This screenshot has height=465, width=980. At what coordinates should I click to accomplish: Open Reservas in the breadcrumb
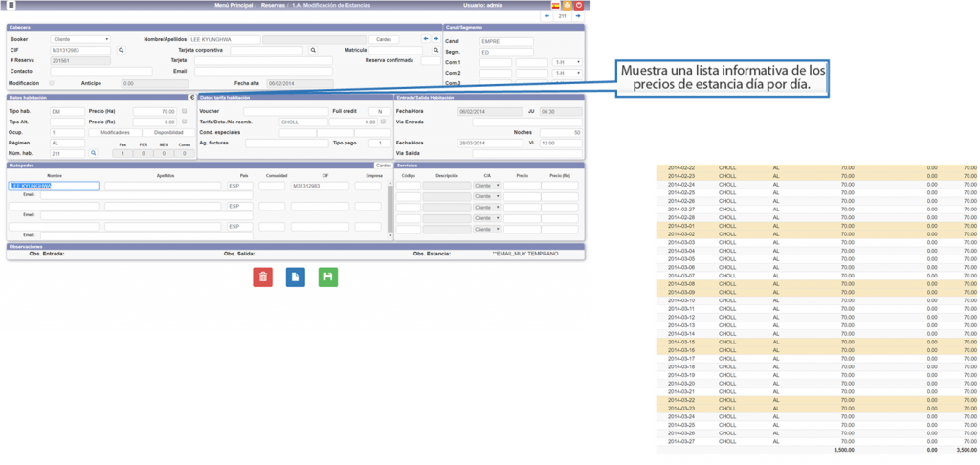(x=274, y=5)
